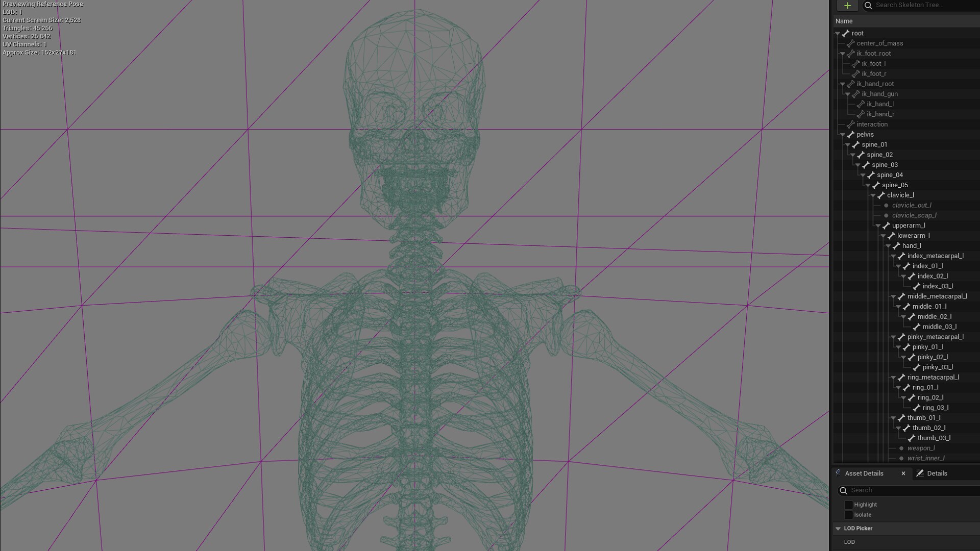Image resolution: width=980 pixels, height=551 pixels.
Task: Click the green plus button above the Skeleton Tree
Action: tap(847, 6)
